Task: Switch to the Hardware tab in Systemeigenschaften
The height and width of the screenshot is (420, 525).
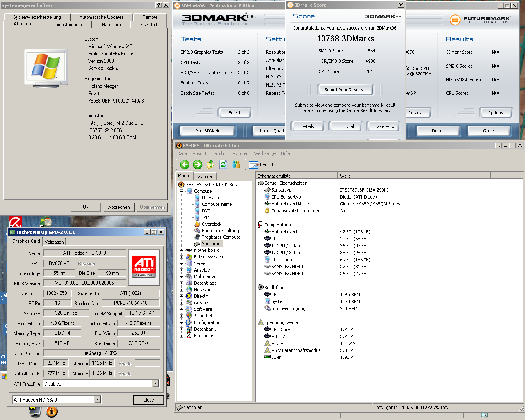Action: point(111,25)
